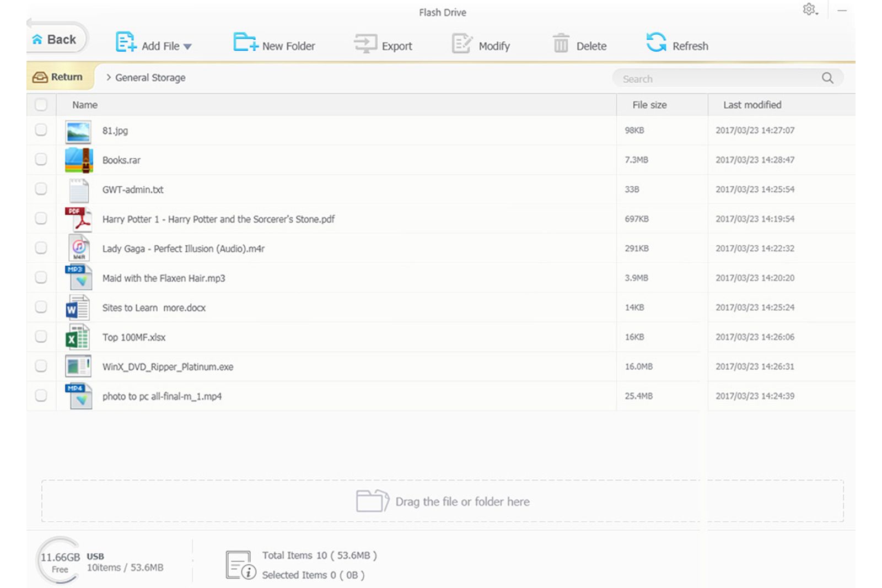The height and width of the screenshot is (588, 882).
Task: Select General Storage in the breadcrumb
Action: point(150,78)
